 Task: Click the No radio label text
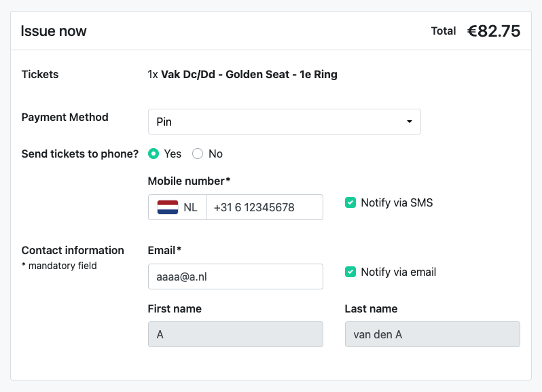(215, 154)
